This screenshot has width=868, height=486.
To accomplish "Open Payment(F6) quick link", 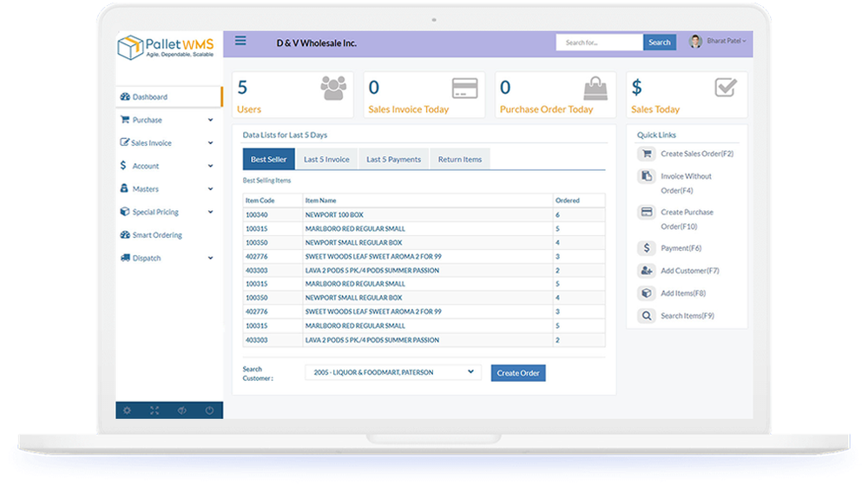I will (681, 248).
